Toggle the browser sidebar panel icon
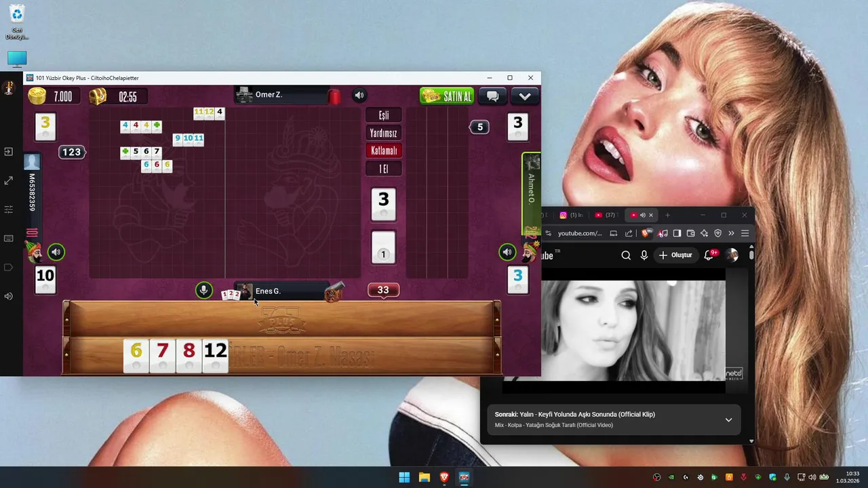868x488 pixels. 677,233
